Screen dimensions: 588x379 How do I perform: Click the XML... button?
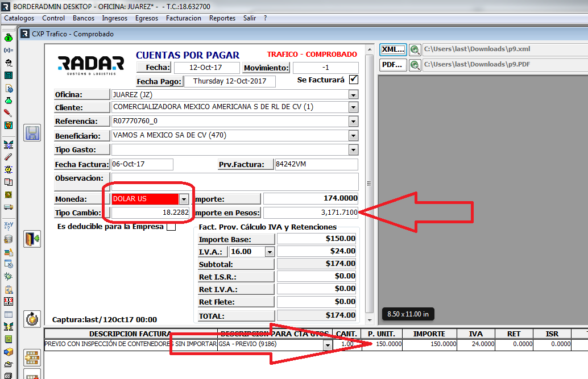pyautogui.click(x=392, y=49)
